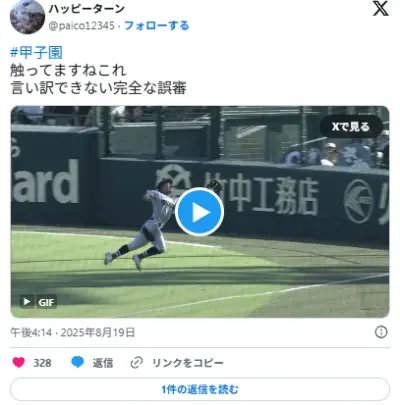Play the GIF with the center play button

point(199,212)
